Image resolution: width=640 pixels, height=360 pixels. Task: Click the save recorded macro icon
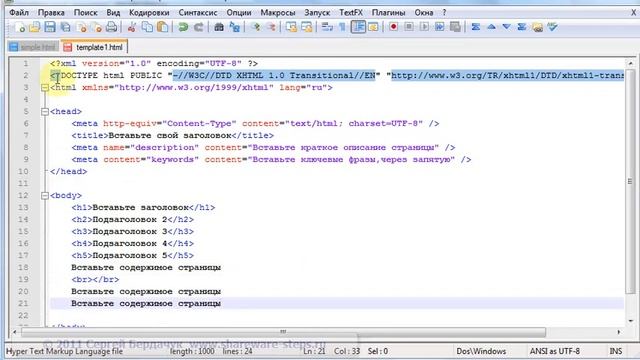pos(455,27)
